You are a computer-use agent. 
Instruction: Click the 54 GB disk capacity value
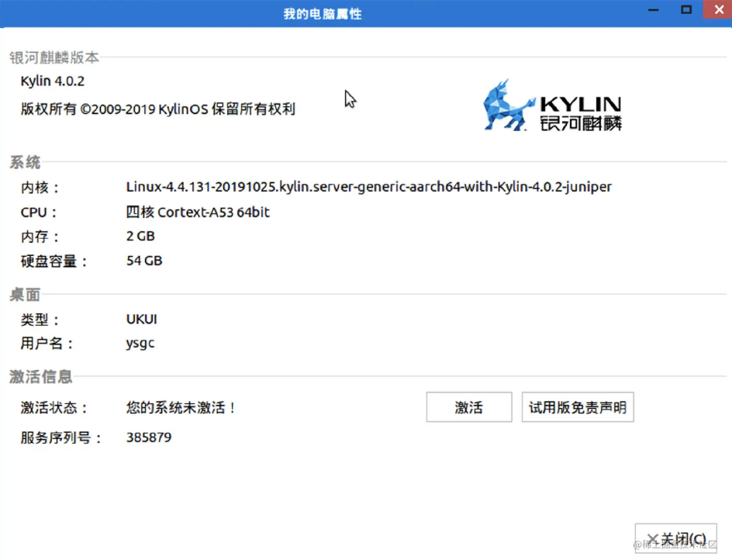click(x=143, y=261)
